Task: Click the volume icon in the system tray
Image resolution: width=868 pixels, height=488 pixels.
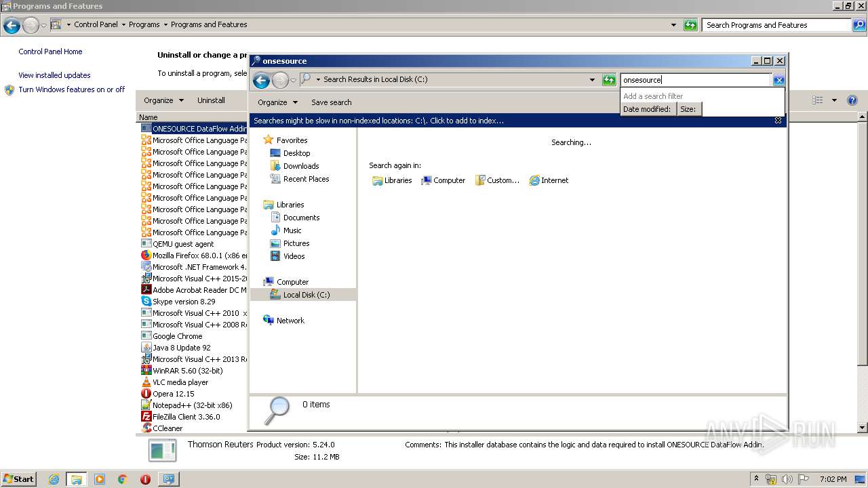Action: point(787,479)
